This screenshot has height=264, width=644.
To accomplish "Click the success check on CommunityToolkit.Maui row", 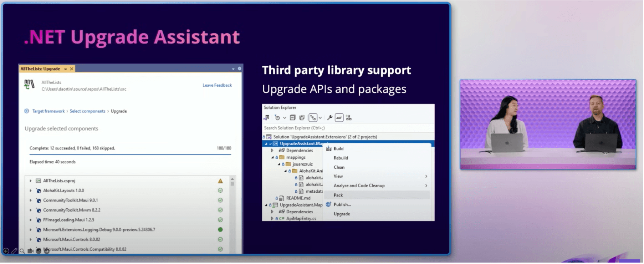I will click(220, 200).
